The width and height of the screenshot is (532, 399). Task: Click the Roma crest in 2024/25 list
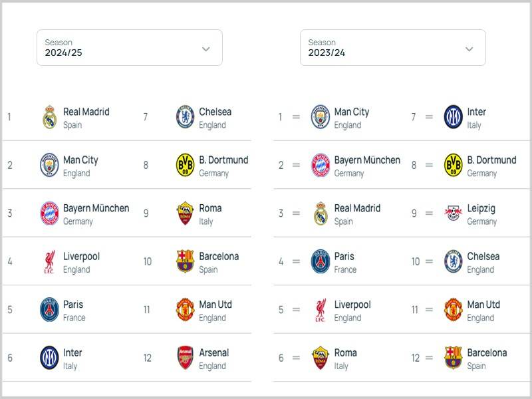click(x=185, y=213)
